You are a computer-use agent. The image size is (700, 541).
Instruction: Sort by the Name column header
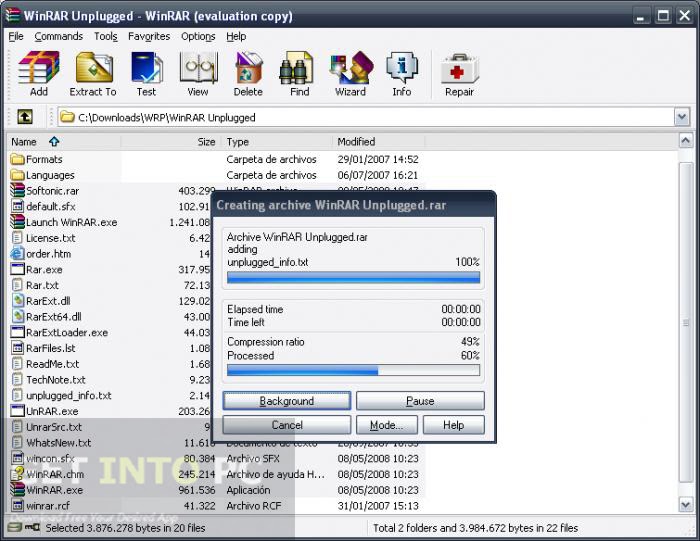tap(64, 141)
